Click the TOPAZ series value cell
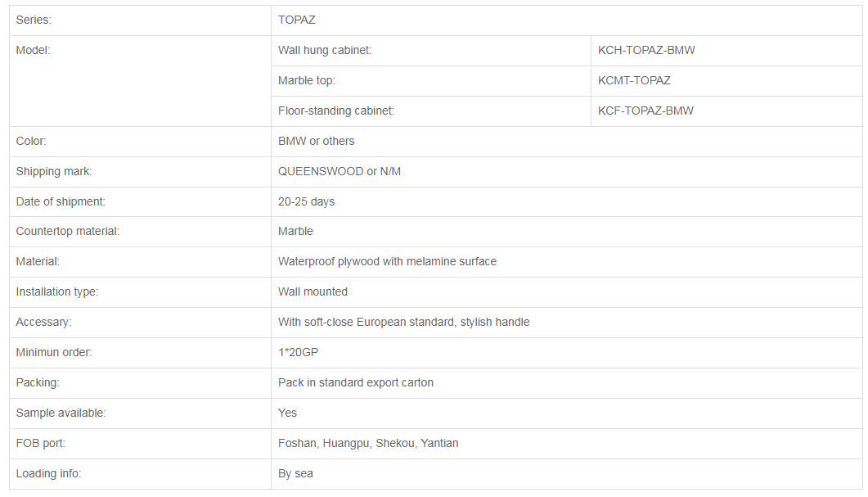 click(x=566, y=20)
